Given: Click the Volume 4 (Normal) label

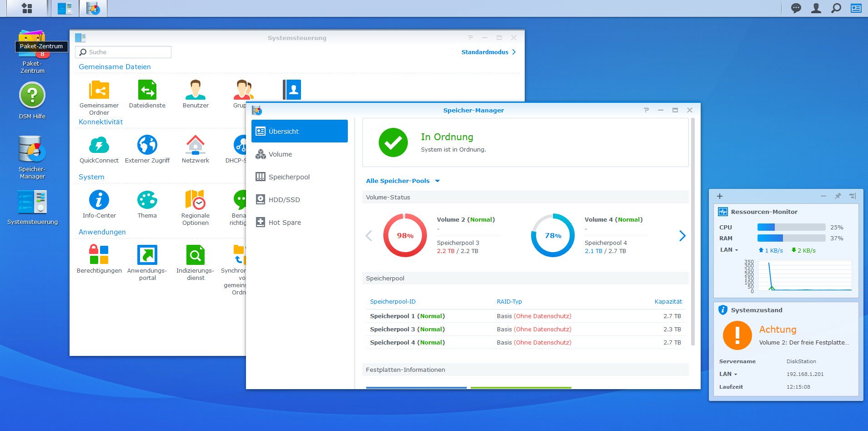Looking at the screenshot, I should pyautogui.click(x=613, y=219).
